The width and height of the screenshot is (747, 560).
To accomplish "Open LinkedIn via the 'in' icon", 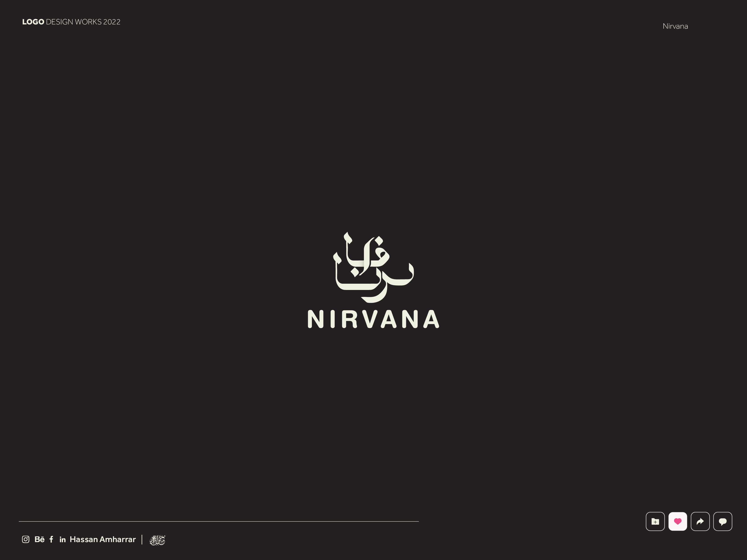I will coord(63,539).
